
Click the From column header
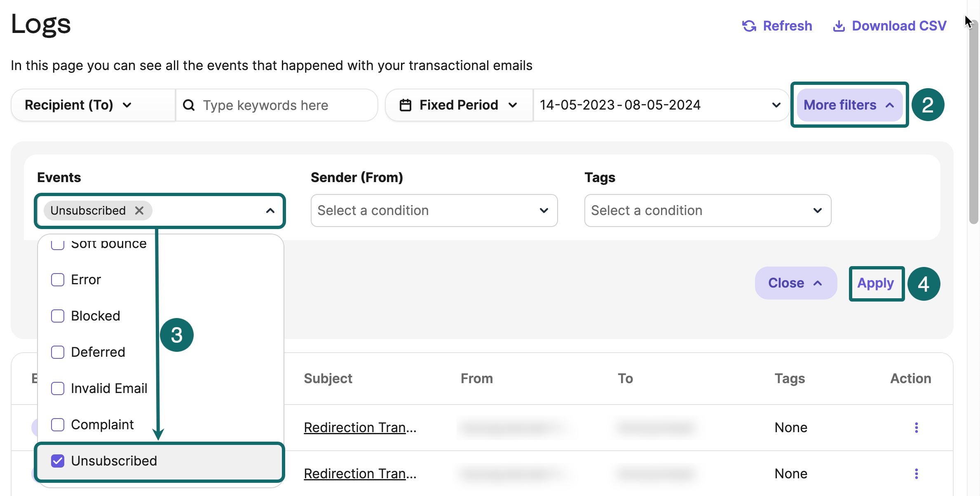[477, 379]
